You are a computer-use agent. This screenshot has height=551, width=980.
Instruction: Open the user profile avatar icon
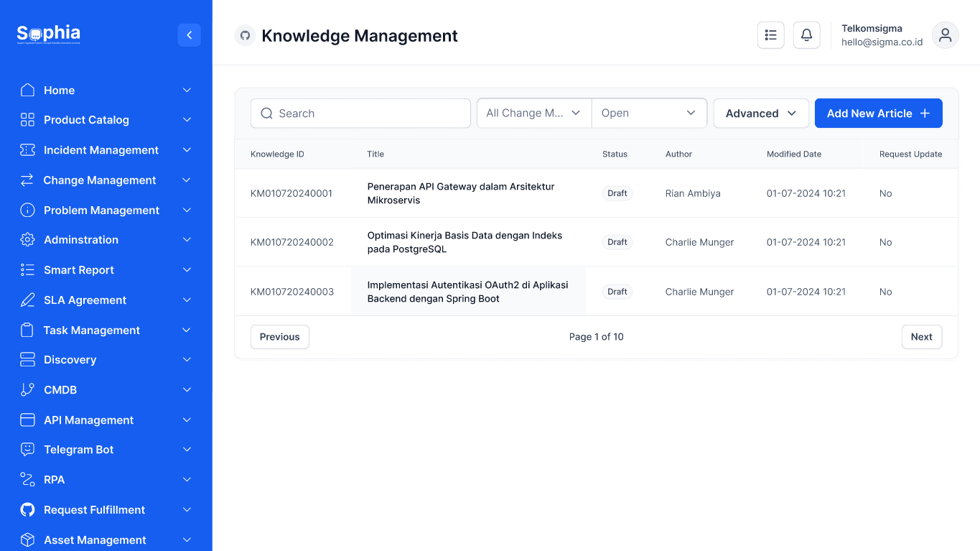coord(945,35)
